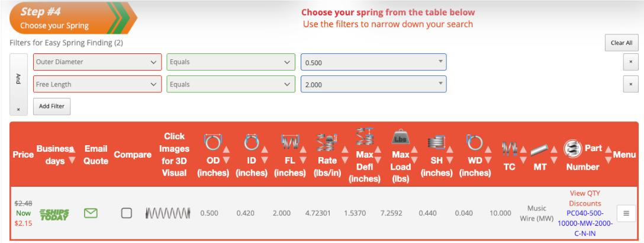Click the email quote envelope icon
The image size is (644, 243).
click(x=91, y=213)
